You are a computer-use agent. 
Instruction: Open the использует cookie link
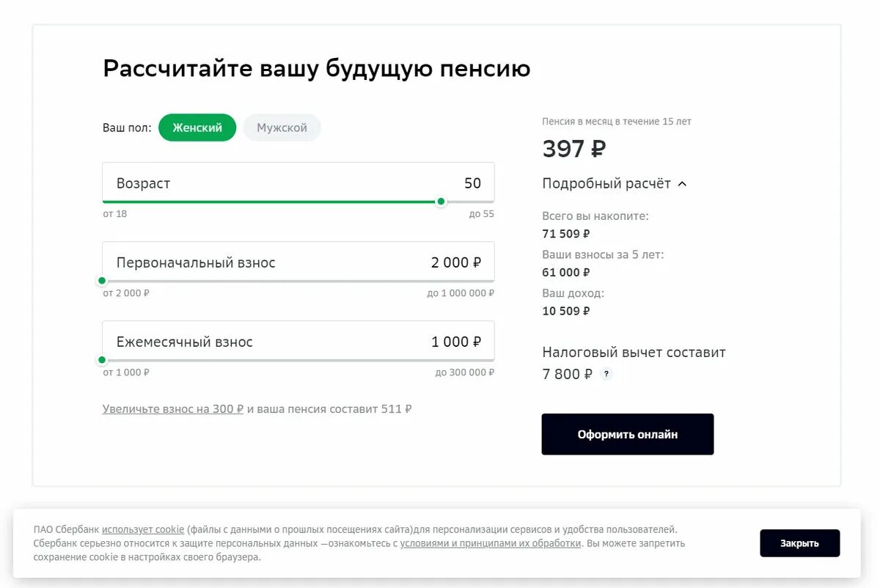click(x=143, y=529)
